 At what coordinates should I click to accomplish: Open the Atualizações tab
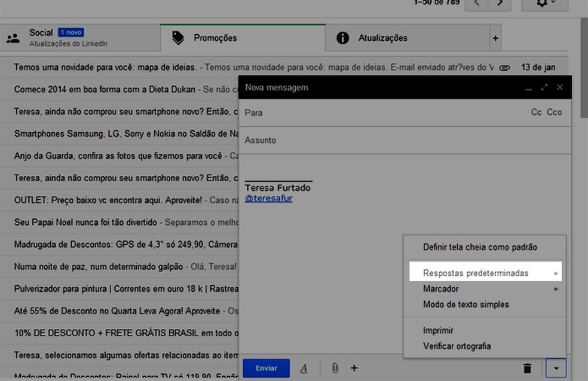408,38
